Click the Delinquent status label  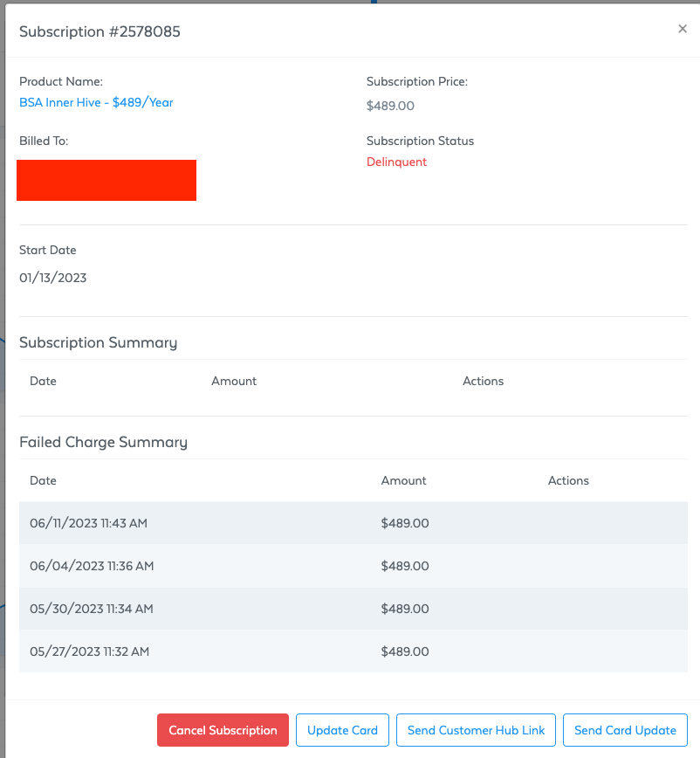tap(396, 162)
